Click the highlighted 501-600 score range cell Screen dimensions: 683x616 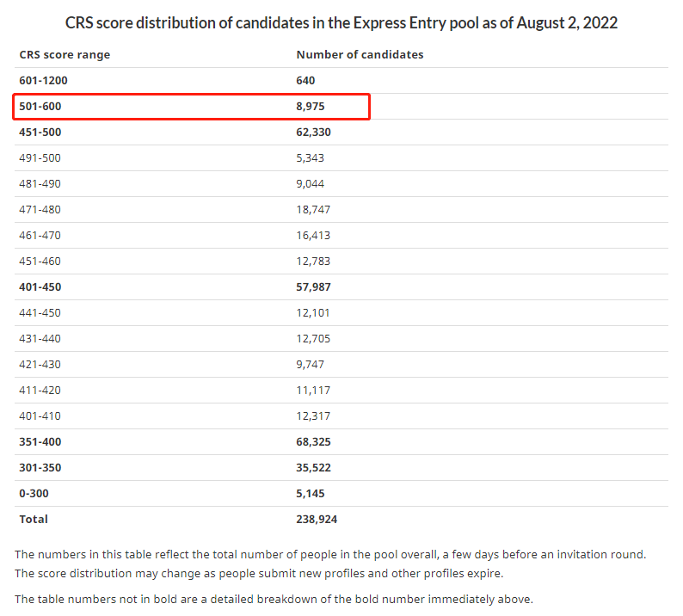(40, 107)
